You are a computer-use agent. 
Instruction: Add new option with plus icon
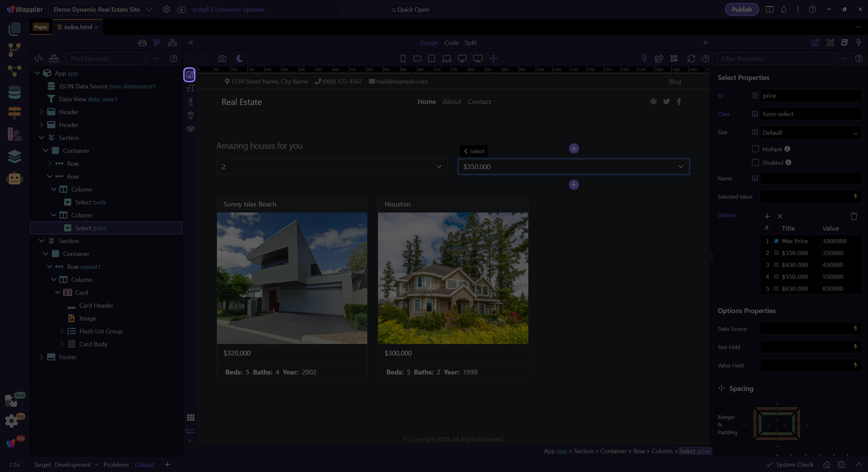coord(767,216)
